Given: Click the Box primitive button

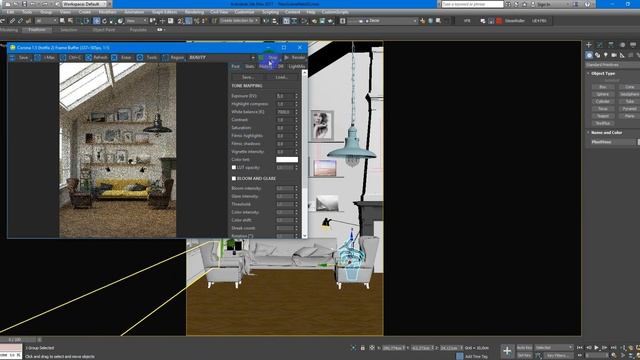Looking at the screenshot, I should coord(602,87).
